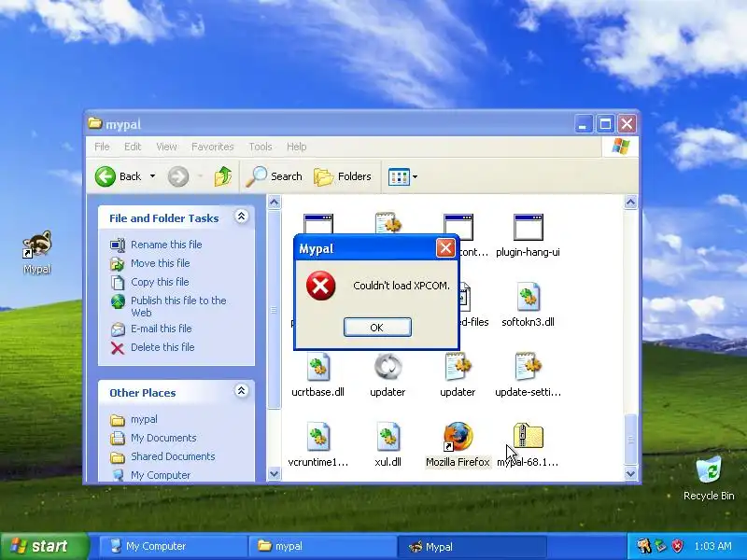Open the Views dropdown button
The height and width of the screenshot is (560, 747).
click(403, 176)
